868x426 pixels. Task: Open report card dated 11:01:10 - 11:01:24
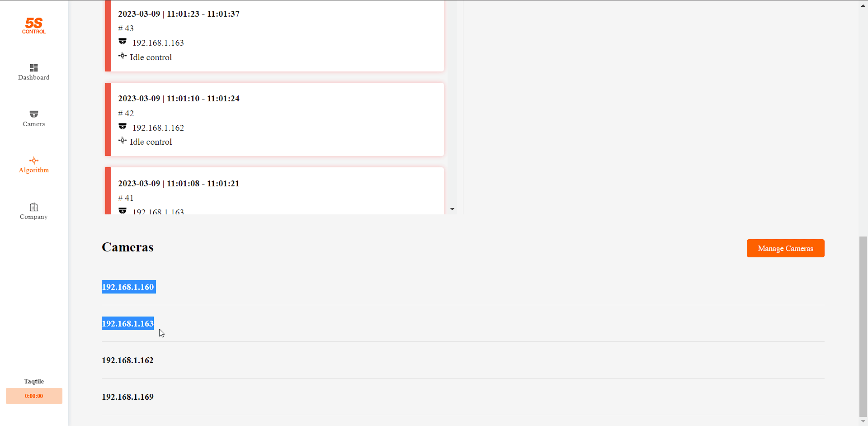(275, 119)
